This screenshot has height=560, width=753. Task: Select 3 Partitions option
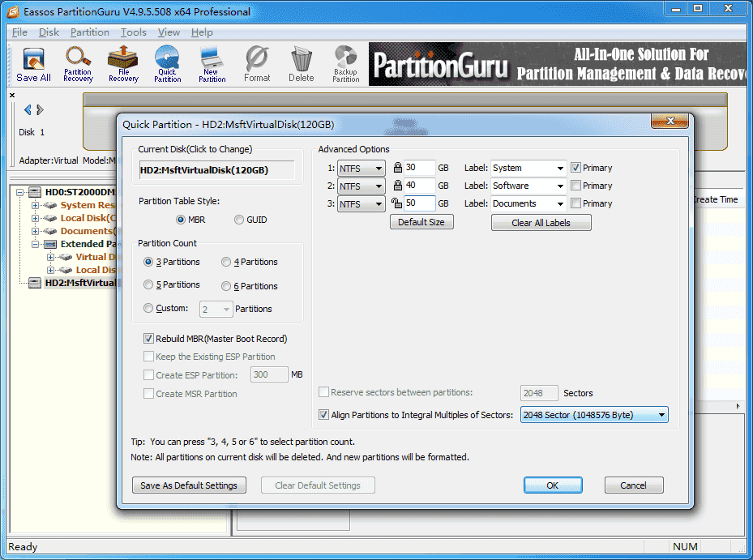148,262
